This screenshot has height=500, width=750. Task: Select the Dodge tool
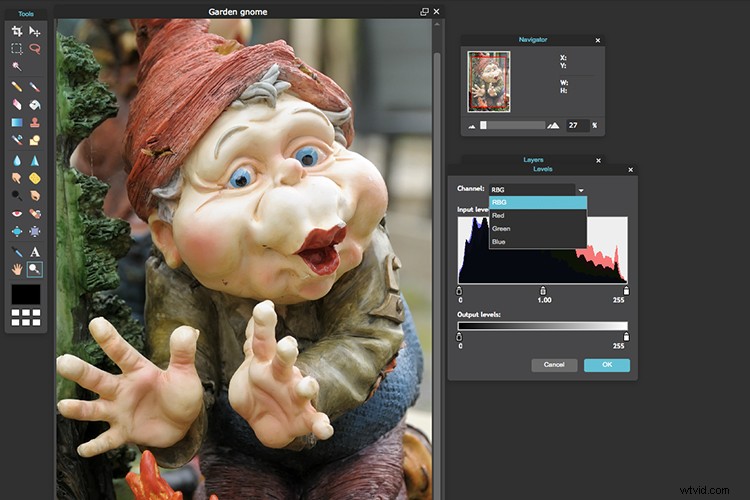point(17,196)
